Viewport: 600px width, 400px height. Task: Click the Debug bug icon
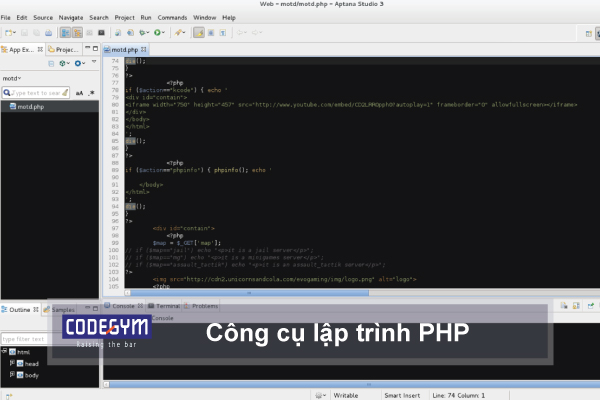(142, 33)
